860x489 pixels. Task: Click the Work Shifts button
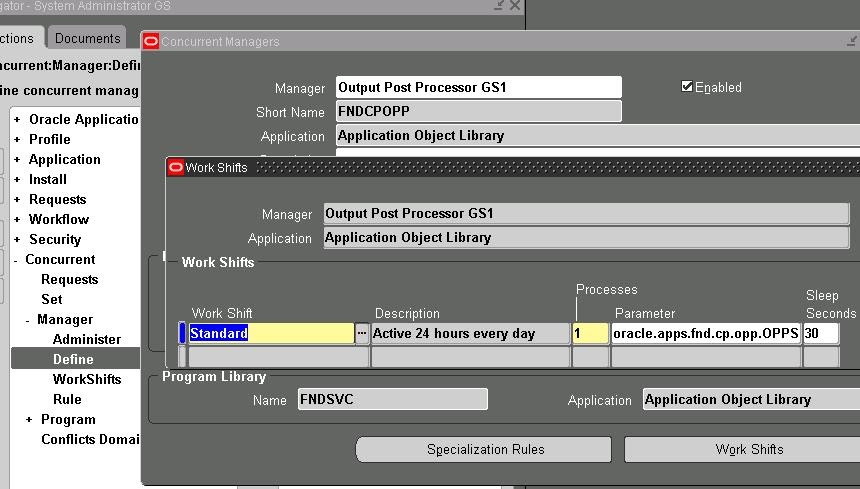click(x=743, y=450)
